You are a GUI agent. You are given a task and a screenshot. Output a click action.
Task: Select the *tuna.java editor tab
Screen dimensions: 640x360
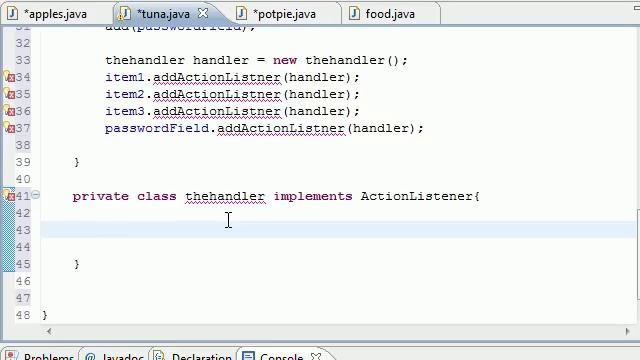click(x=163, y=14)
